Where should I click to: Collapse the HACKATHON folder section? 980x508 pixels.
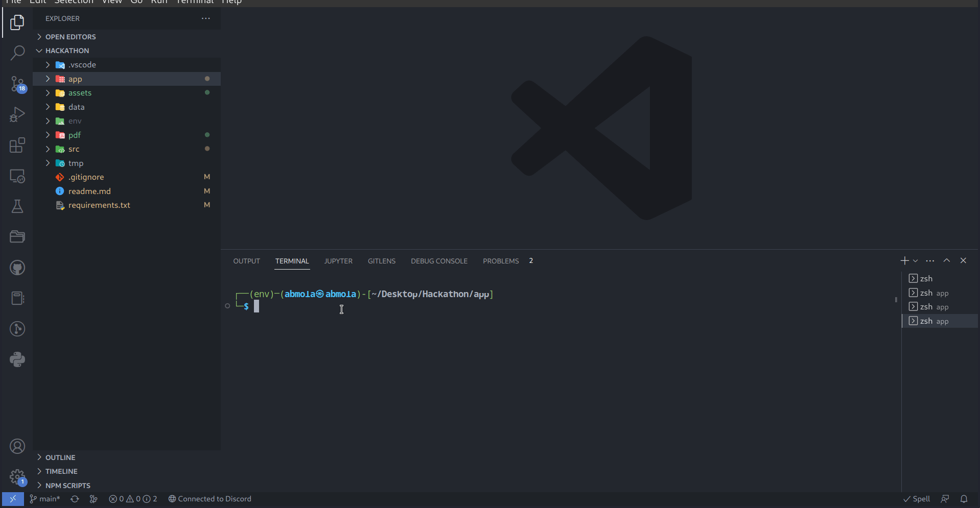(x=127, y=51)
